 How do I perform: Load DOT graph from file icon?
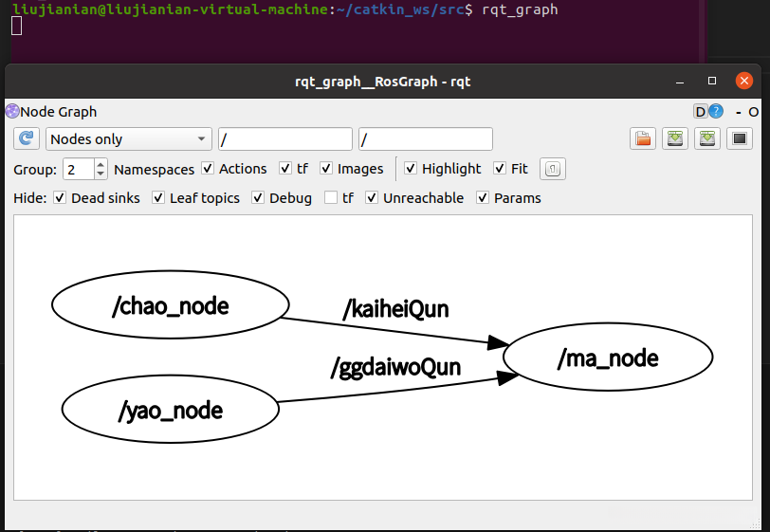click(x=643, y=139)
